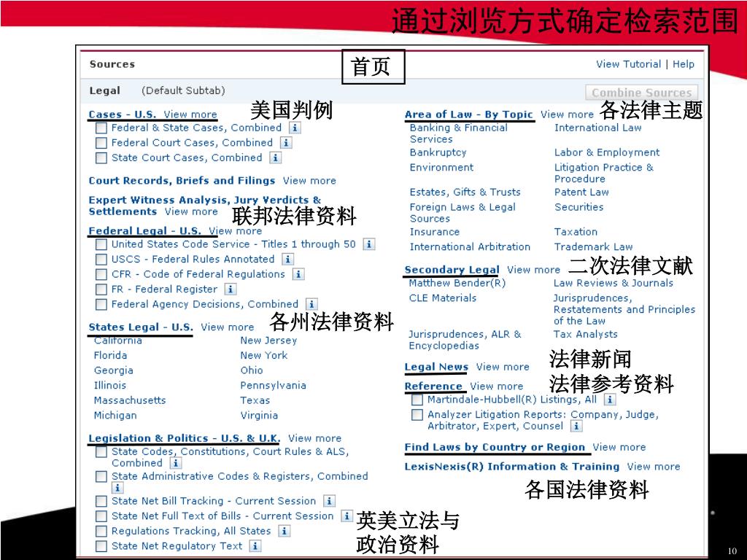Show info for CFR Code of Federal Regulations
747x560 pixels.
coord(298,274)
